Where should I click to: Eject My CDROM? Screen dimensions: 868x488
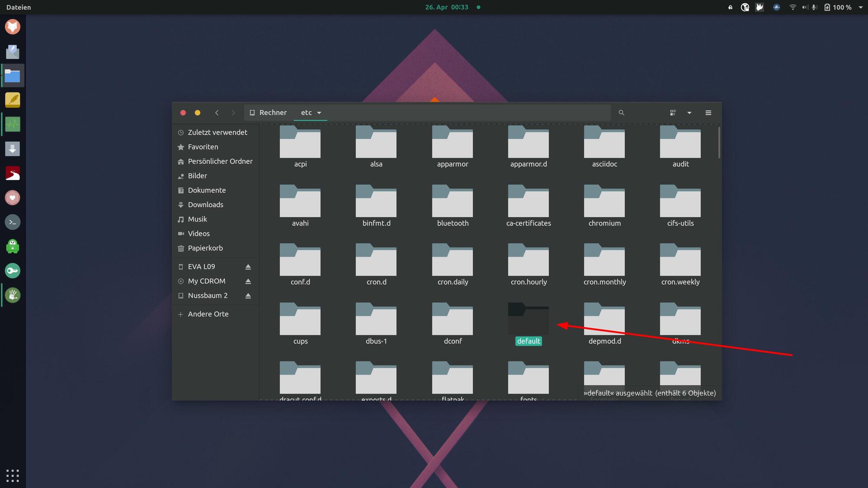[248, 282]
